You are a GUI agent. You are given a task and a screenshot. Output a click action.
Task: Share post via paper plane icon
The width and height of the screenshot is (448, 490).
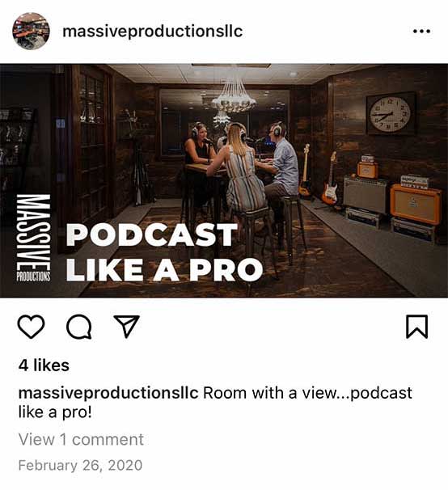pyautogui.click(x=126, y=326)
